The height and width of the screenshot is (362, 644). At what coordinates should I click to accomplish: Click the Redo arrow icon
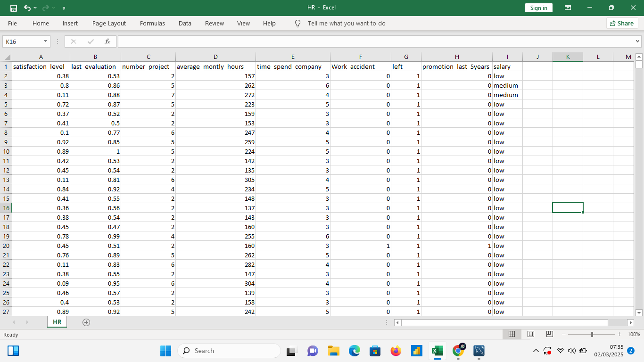[46, 8]
